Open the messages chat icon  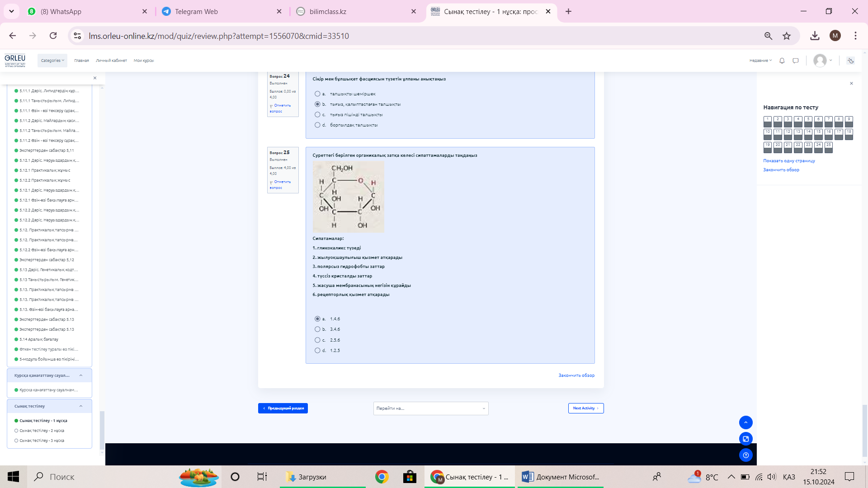click(x=796, y=61)
